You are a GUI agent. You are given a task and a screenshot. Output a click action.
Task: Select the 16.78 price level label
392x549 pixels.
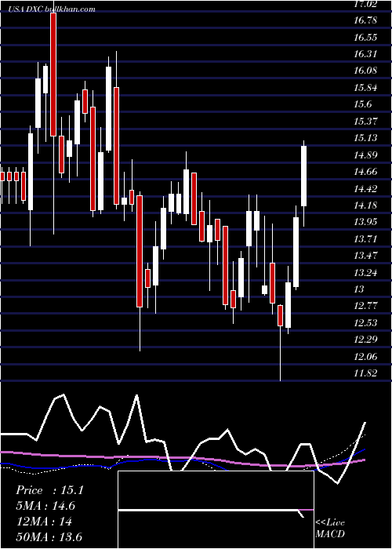(x=365, y=20)
